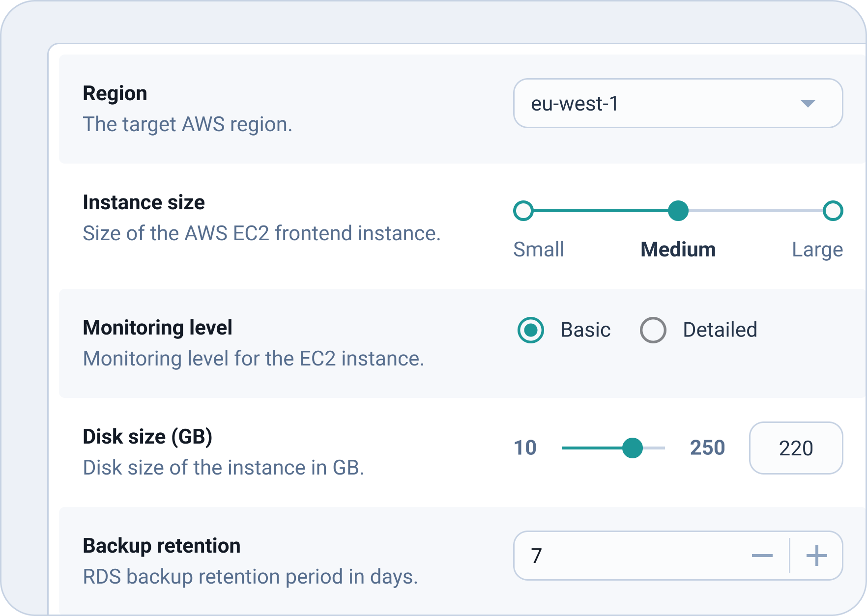Select the Detailed monitoring radio button
867x616 pixels.
pyautogui.click(x=653, y=330)
